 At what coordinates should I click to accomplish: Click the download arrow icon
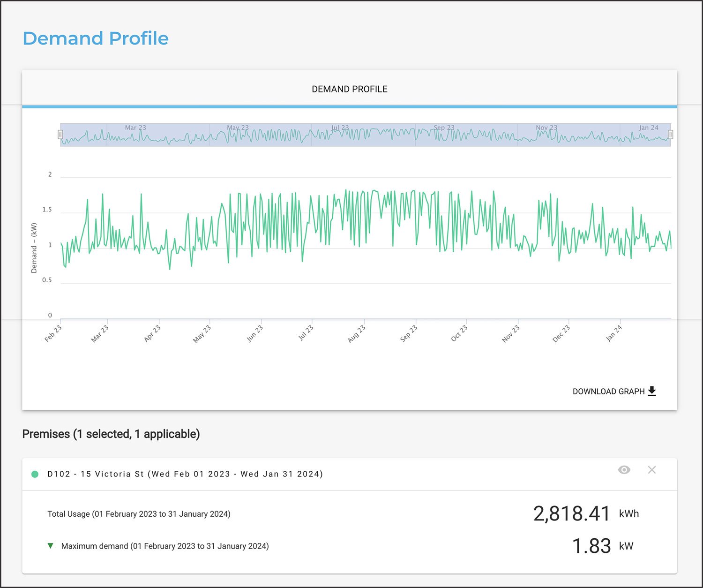tap(652, 392)
